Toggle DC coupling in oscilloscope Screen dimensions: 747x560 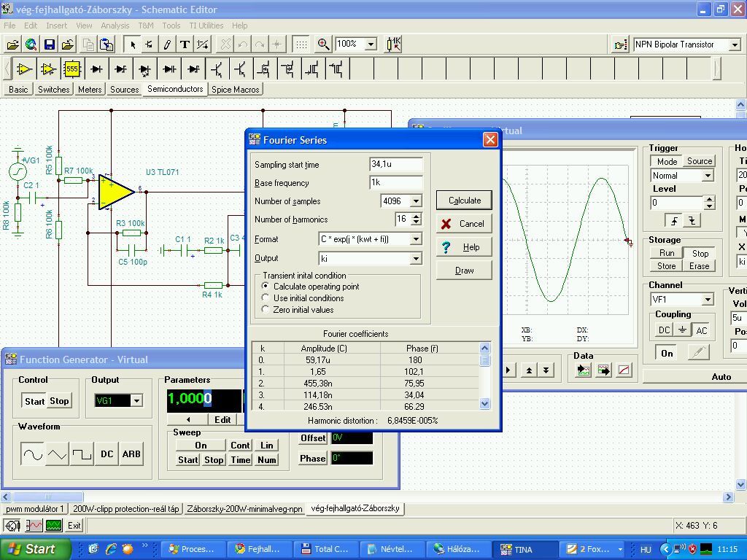(x=664, y=330)
